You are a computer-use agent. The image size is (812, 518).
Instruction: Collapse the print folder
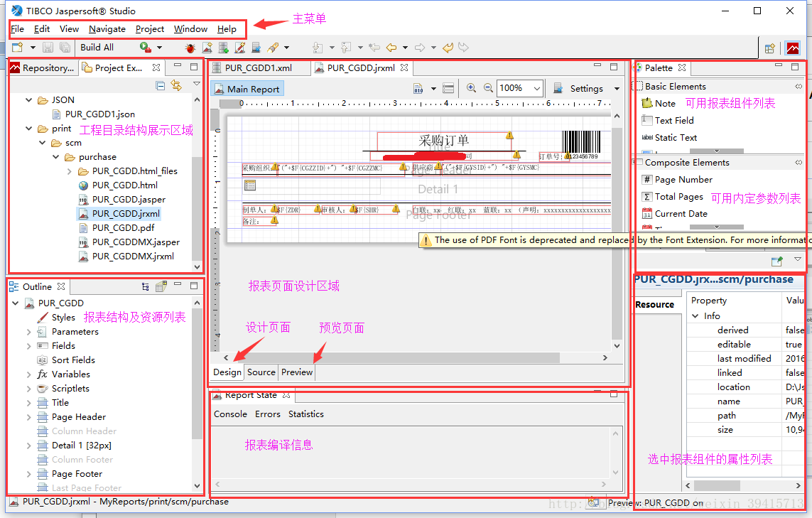coord(29,129)
